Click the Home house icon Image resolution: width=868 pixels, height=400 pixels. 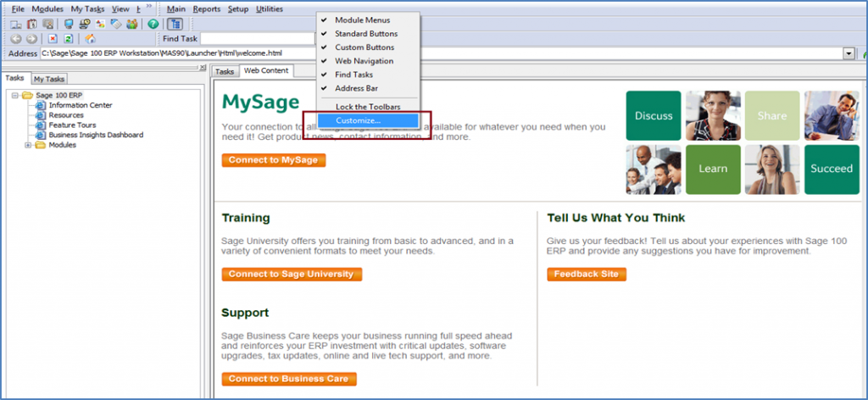pyautogui.click(x=90, y=39)
